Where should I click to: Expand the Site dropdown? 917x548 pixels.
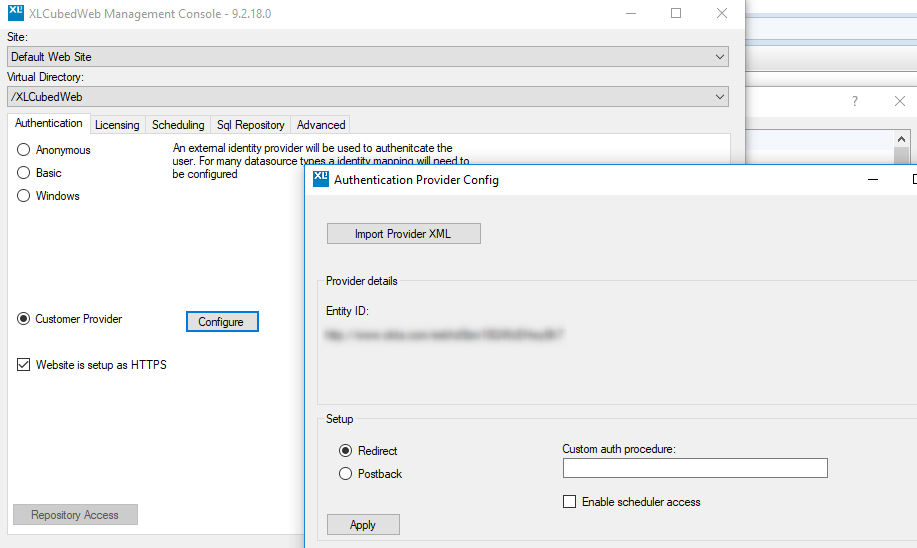pyautogui.click(x=720, y=57)
